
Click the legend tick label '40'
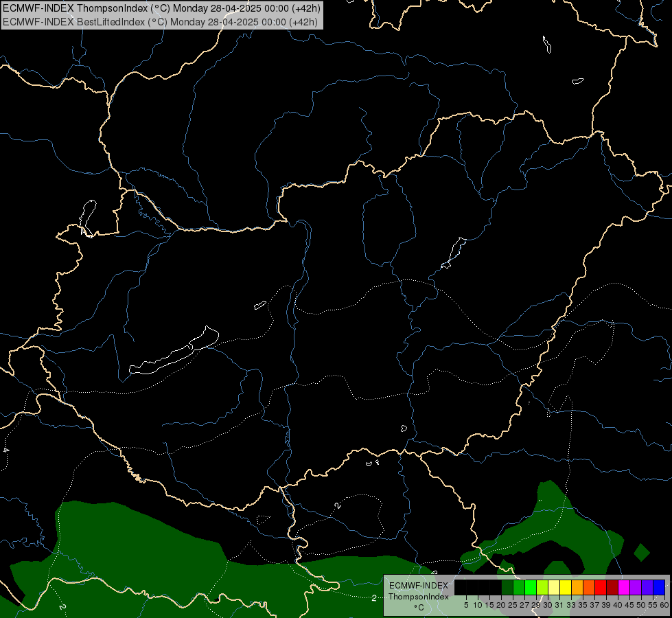(x=617, y=605)
